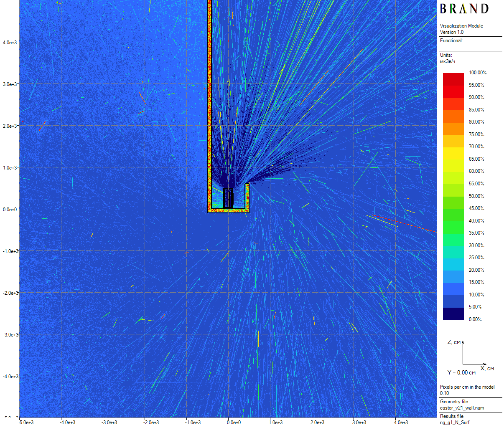
Task: Click the 3.0e+3 tick on the X axis
Action: pyautogui.click(x=359, y=422)
